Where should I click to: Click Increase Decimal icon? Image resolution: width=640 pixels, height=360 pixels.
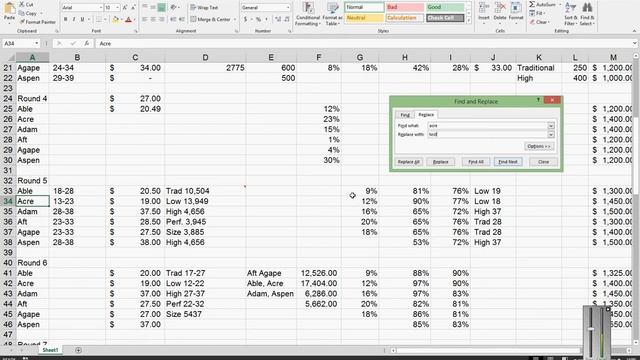coord(278,19)
